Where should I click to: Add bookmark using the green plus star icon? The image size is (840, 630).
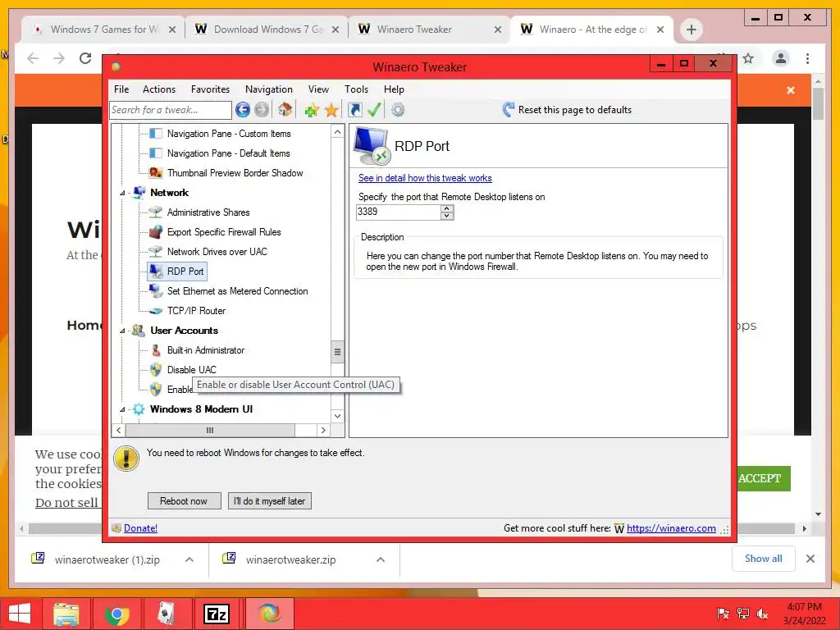point(312,110)
